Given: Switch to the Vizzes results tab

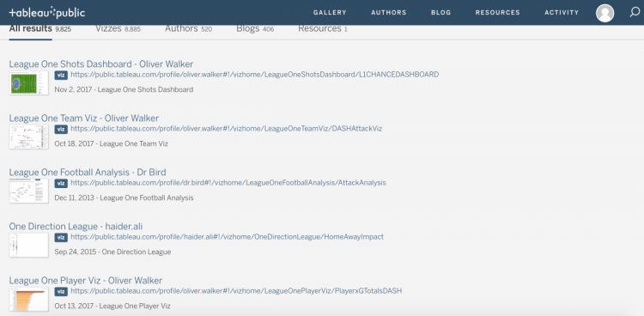Looking at the screenshot, I should (x=118, y=28).
